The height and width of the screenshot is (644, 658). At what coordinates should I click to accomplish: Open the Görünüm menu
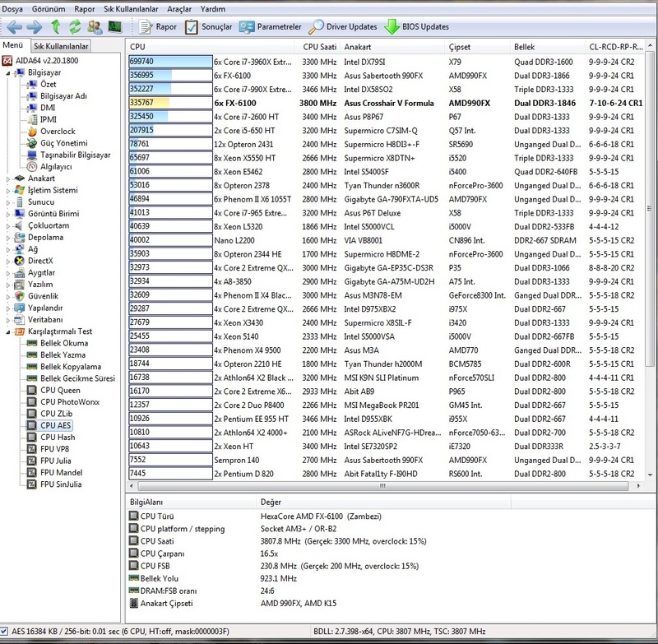pos(49,9)
